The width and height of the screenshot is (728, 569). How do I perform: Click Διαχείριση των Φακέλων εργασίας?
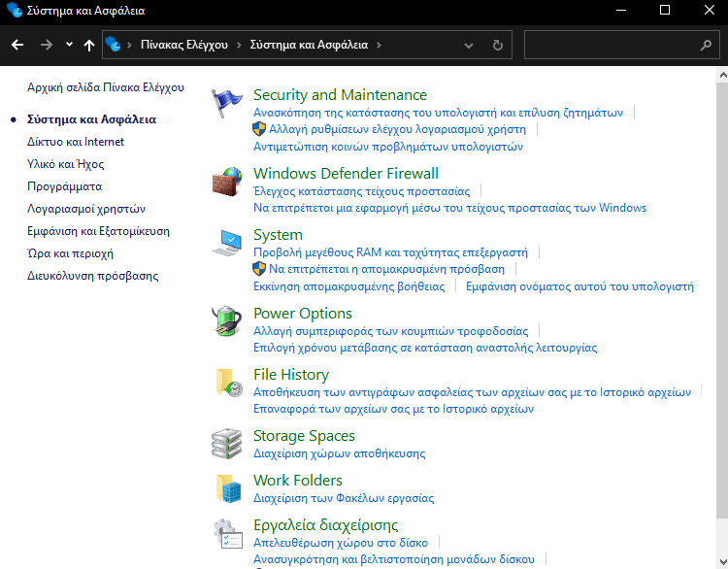344,498
